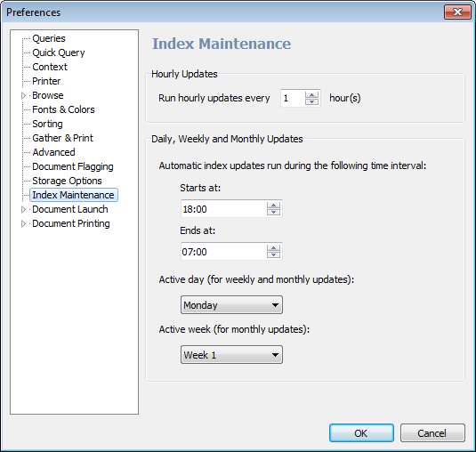476x452 pixels.
Task: Expand the Browse tree node
Action: 23,95
